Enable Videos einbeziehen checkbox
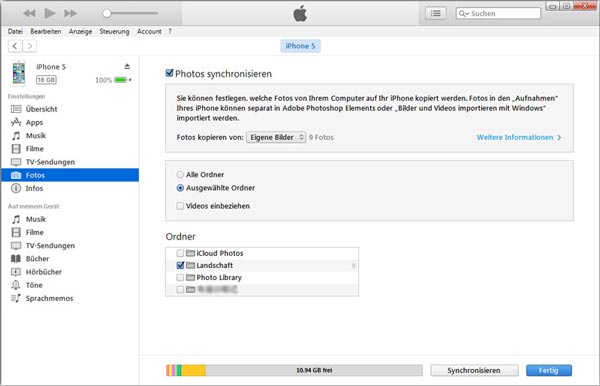The height and width of the screenshot is (386, 600). coord(180,206)
